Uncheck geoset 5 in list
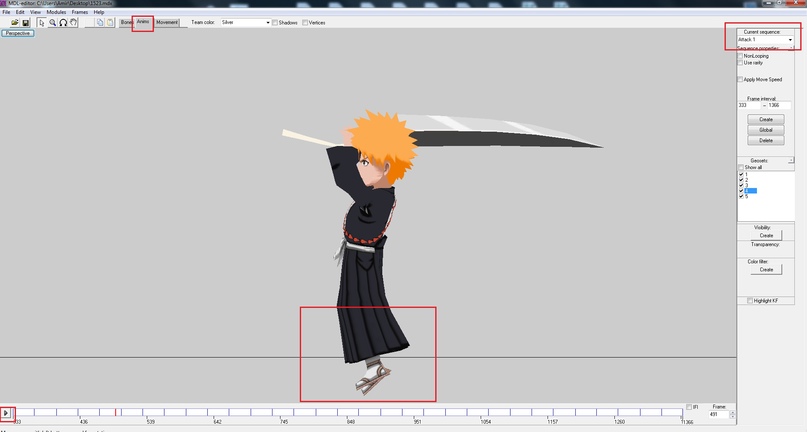Viewport: 807px width, 432px height. click(x=741, y=196)
